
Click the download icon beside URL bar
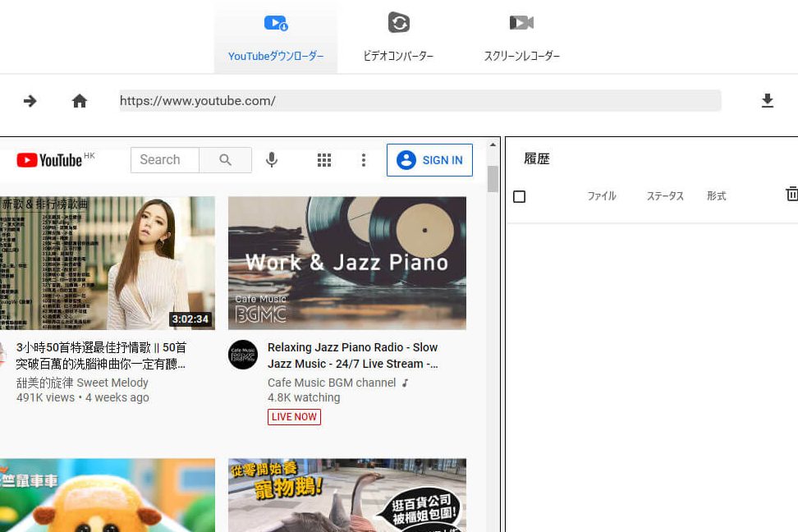767,101
